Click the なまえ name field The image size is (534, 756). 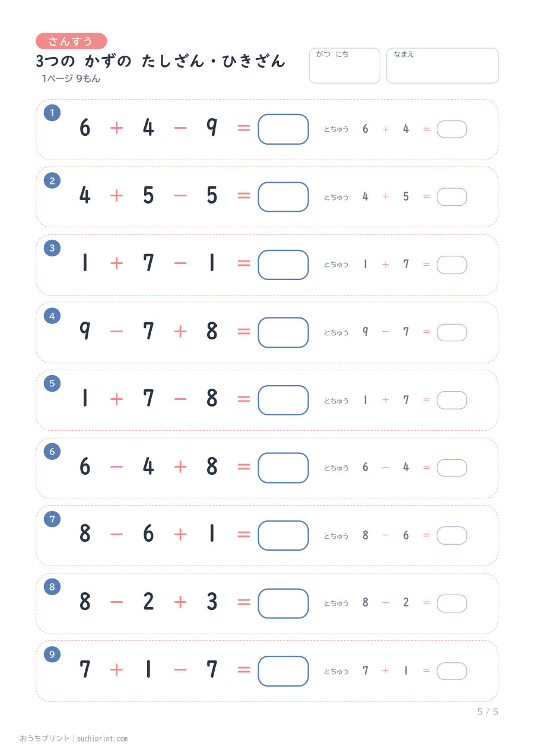pyautogui.click(x=443, y=65)
